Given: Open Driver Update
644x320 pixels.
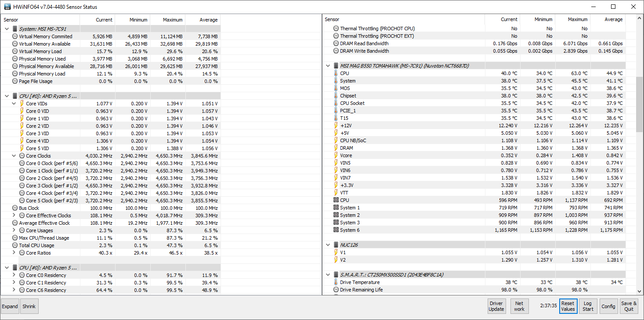Looking at the screenshot, I should [496, 306].
